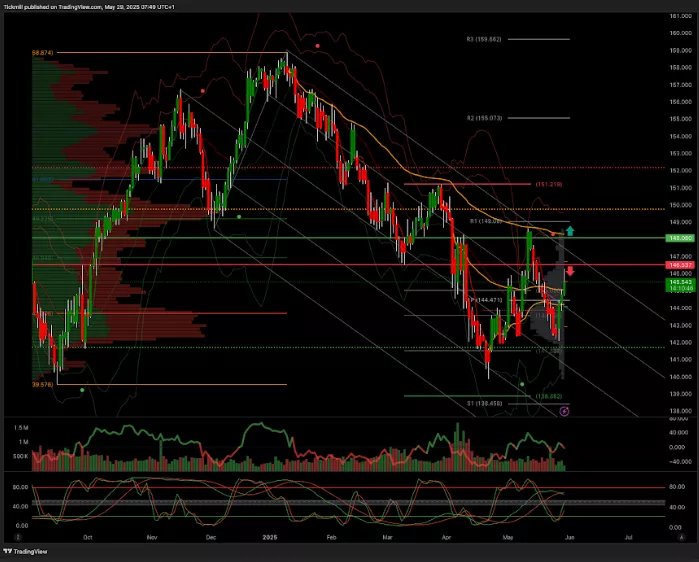
Task: Click the current price label 145.543
Action: coord(680,282)
